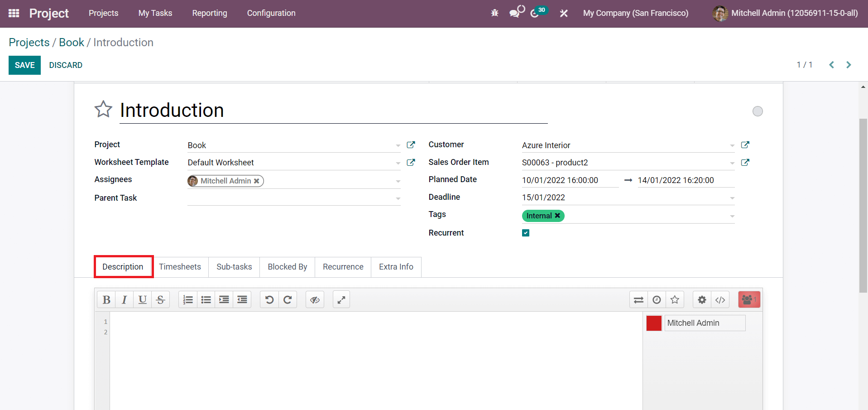Open Mitchell Admin user menu
The image size is (868, 410).
pos(785,13)
